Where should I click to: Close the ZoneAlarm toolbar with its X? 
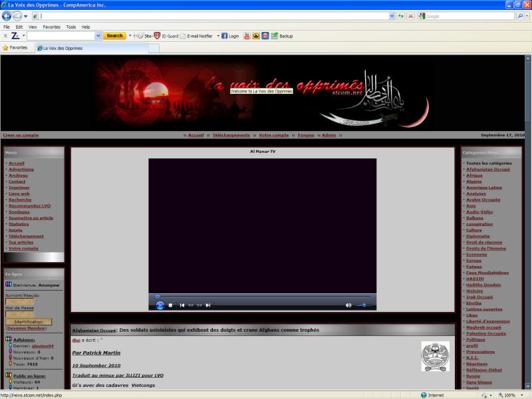pos(5,36)
